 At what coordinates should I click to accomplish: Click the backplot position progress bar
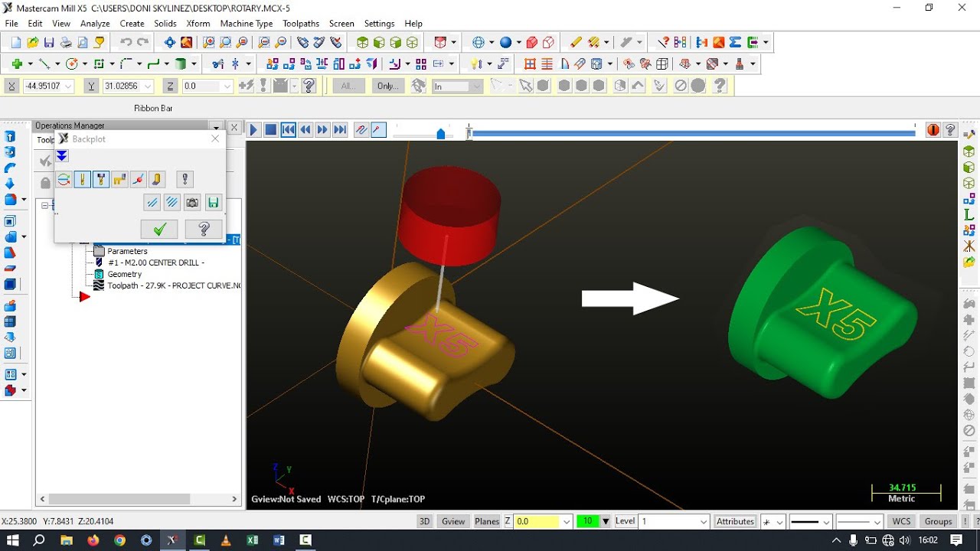(692, 133)
